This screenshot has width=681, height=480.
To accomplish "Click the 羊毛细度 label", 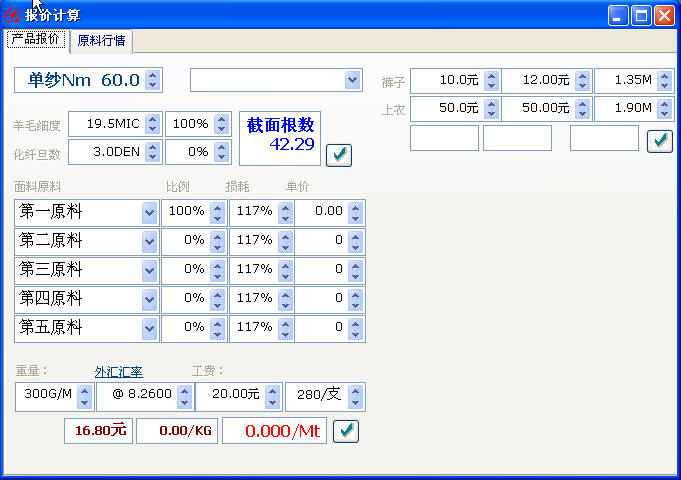I will pos(36,126).
